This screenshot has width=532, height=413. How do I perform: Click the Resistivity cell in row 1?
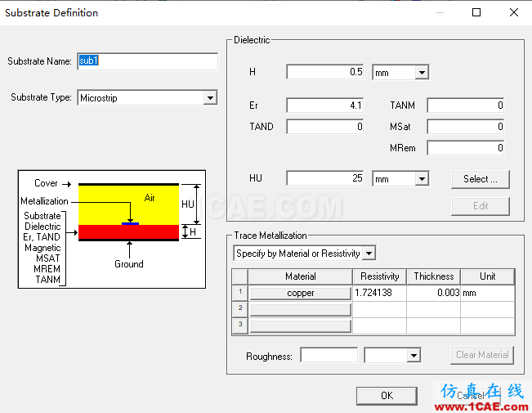click(378, 293)
